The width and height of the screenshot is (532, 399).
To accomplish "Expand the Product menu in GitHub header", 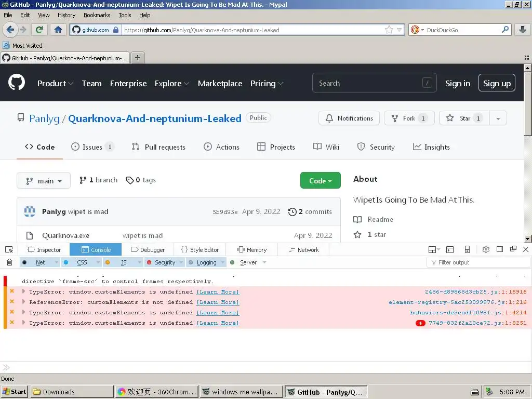I will 55,84.
